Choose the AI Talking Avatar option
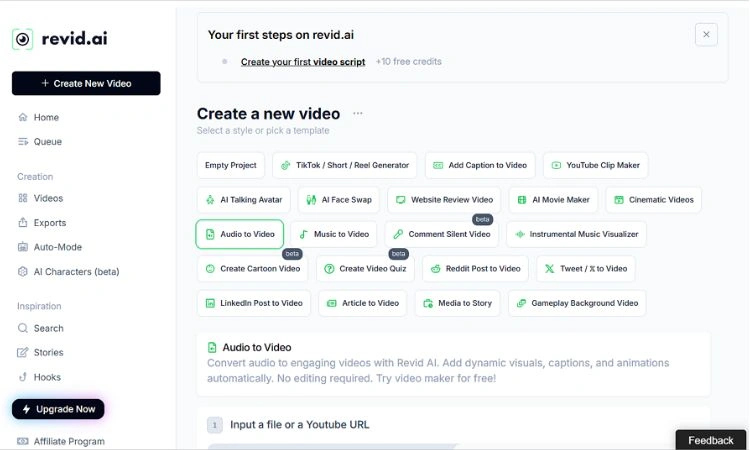This screenshot has width=750, height=450. (243, 200)
